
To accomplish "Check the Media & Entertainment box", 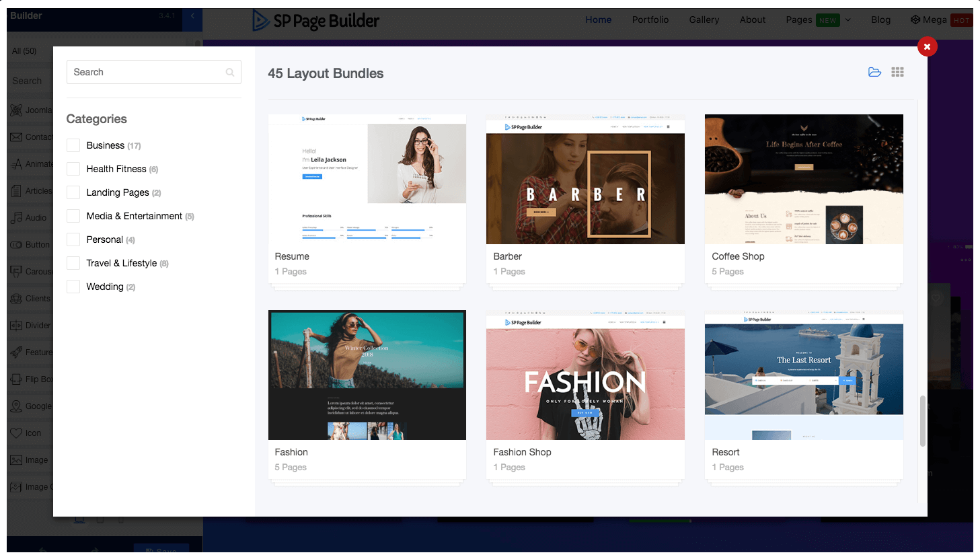I will [73, 216].
